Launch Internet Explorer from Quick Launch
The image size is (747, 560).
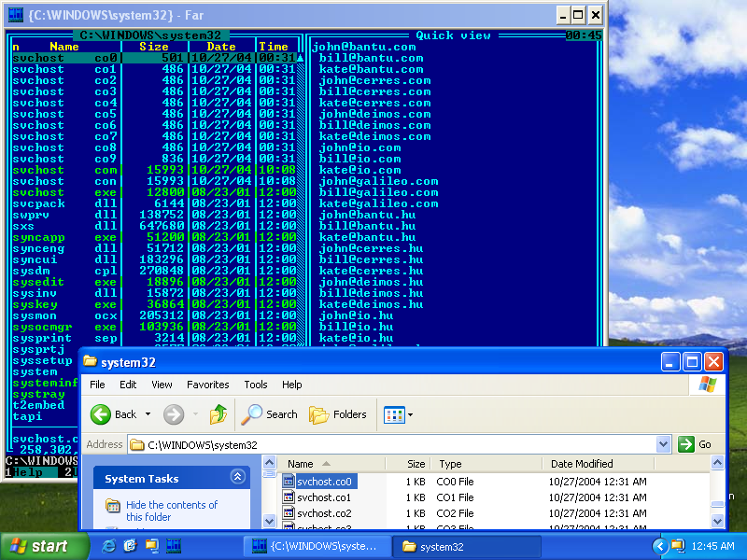point(108,546)
